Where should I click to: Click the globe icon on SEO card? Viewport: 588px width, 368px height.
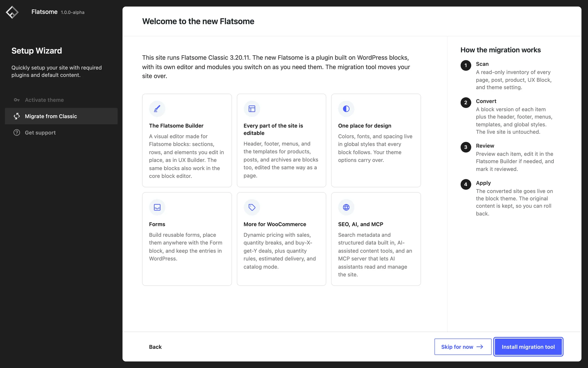click(346, 207)
